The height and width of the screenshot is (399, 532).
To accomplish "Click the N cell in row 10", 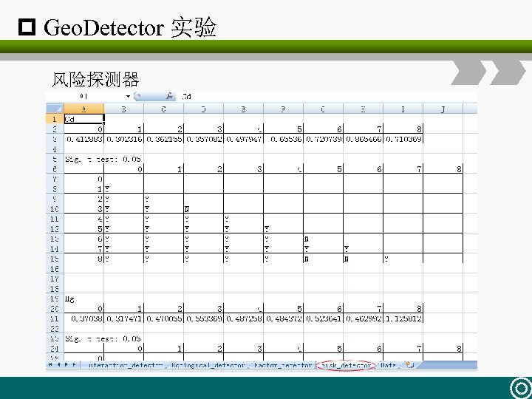I will pyautogui.click(x=204, y=208).
